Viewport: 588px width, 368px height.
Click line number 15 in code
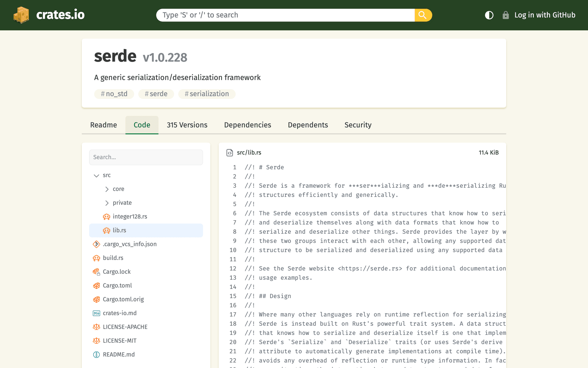coord(233,296)
